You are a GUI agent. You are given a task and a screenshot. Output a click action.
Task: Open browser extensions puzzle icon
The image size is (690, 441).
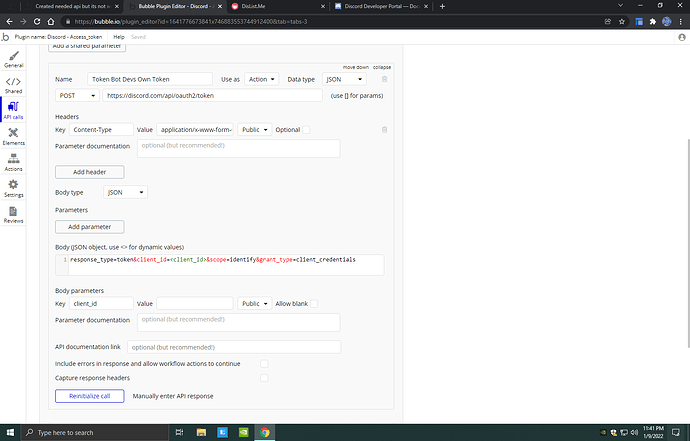point(653,22)
